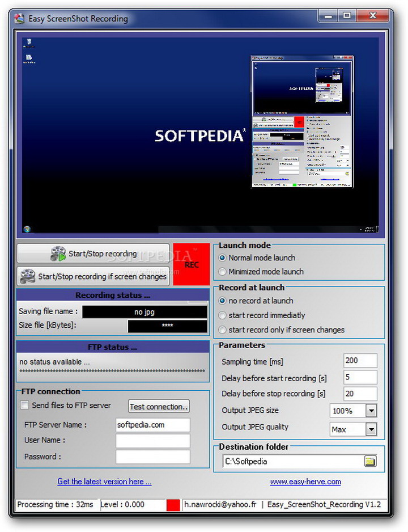Focus the User Name field

(153, 441)
